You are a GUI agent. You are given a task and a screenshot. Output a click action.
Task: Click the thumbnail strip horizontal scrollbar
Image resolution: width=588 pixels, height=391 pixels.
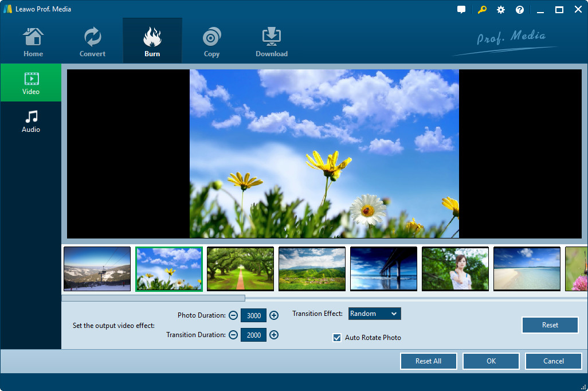tap(154, 298)
